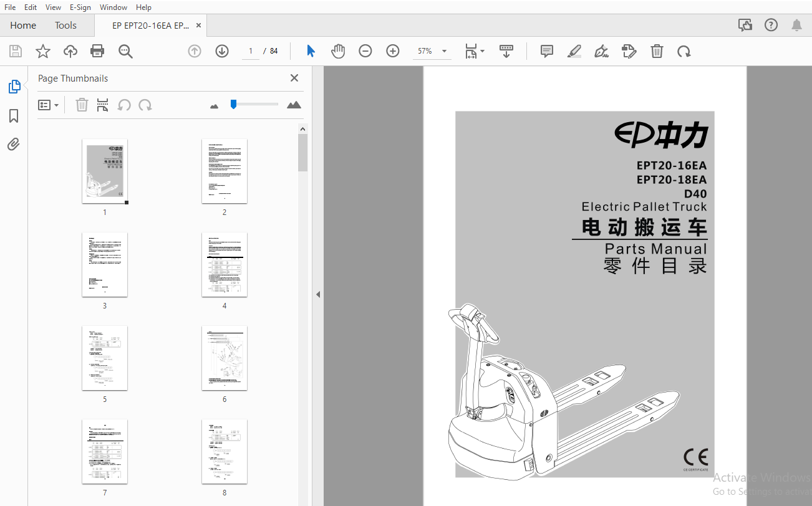The width and height of the screenshot is (812, 506).
Task: Go to next page arrow
Action: coord(222,51)
